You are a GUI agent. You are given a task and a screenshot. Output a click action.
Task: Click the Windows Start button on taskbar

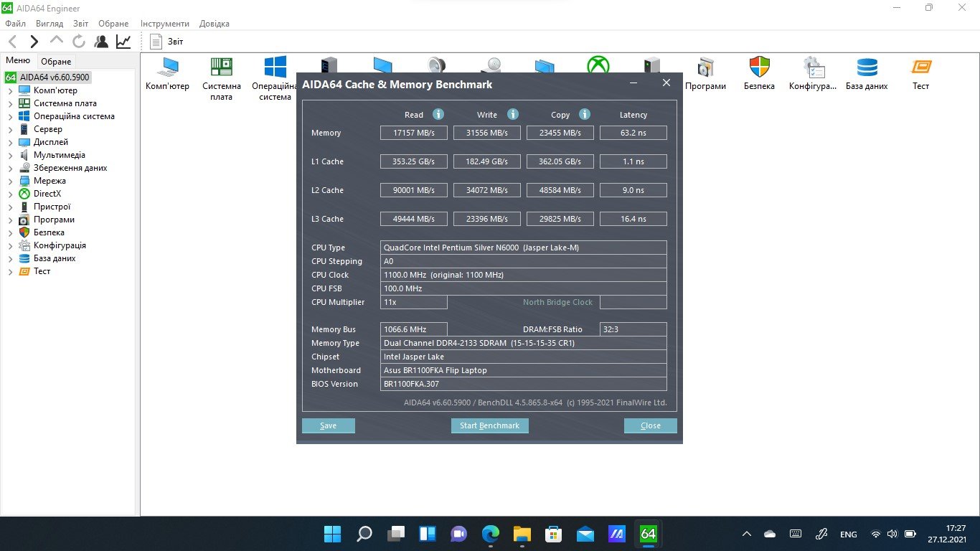332,534
